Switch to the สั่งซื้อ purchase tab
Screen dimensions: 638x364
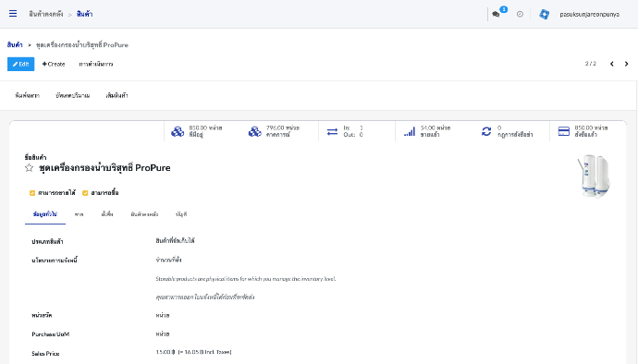pos(107,214)
